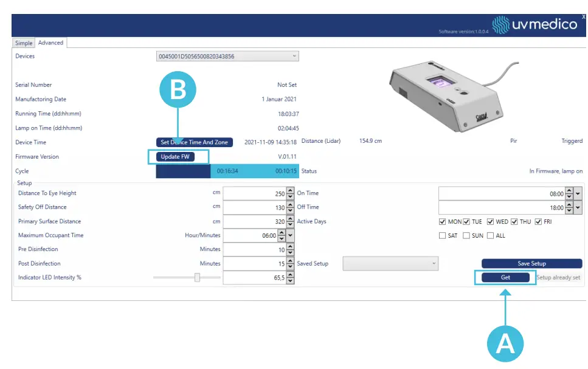Click the Distance To Eye Height field
Viewport: 588px width, 369px height.
[x=255, y=194]
